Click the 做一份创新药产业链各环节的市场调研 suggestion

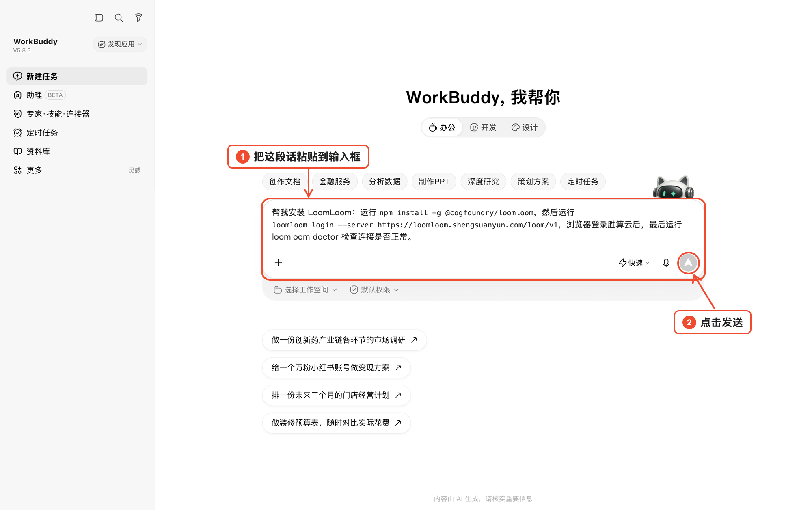coord(344,340)
